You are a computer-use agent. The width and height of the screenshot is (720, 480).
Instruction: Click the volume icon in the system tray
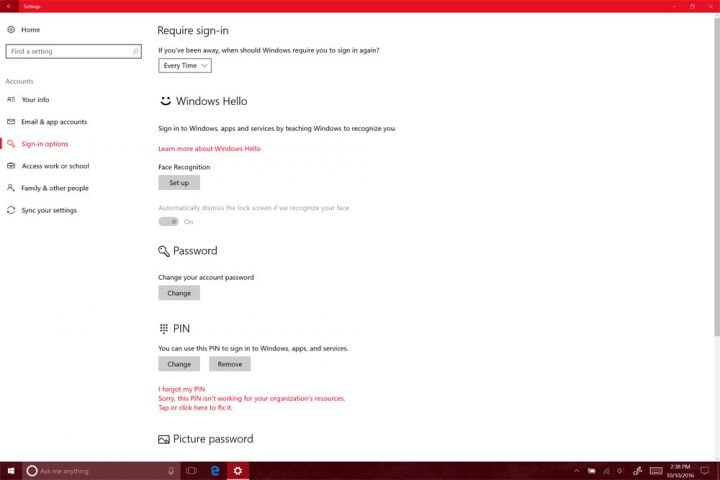pos(620,471)
